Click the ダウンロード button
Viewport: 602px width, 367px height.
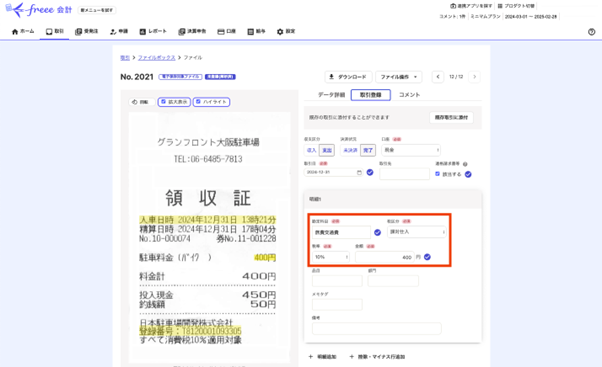click(x=348, y=77)
